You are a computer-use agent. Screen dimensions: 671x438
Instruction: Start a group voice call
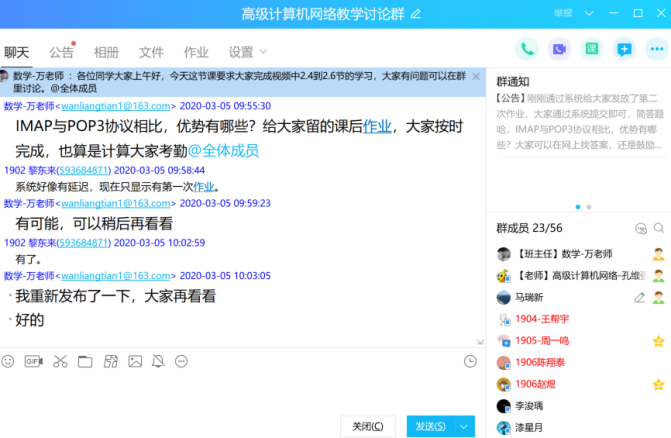tap(527, 49)
